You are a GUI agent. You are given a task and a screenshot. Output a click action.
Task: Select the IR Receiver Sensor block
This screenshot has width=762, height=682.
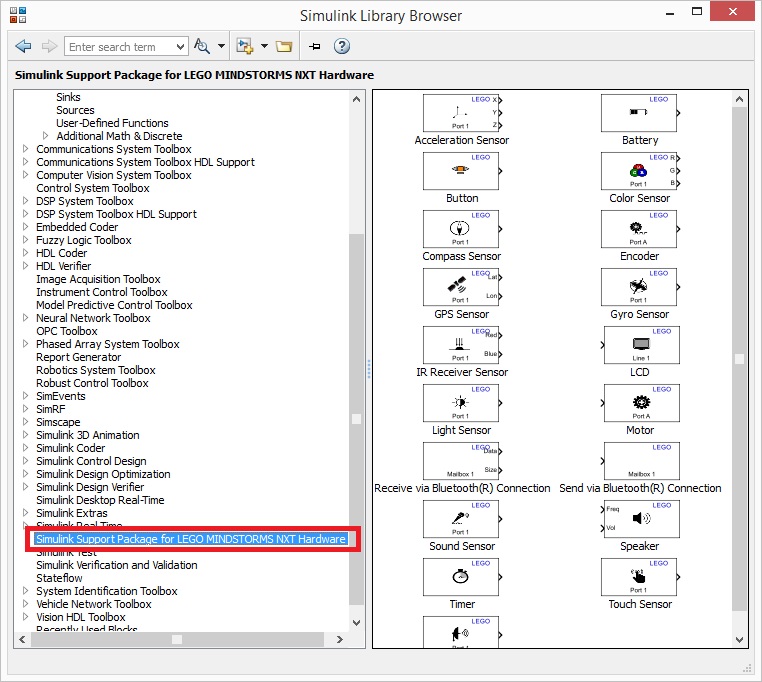tap(462, 345)
